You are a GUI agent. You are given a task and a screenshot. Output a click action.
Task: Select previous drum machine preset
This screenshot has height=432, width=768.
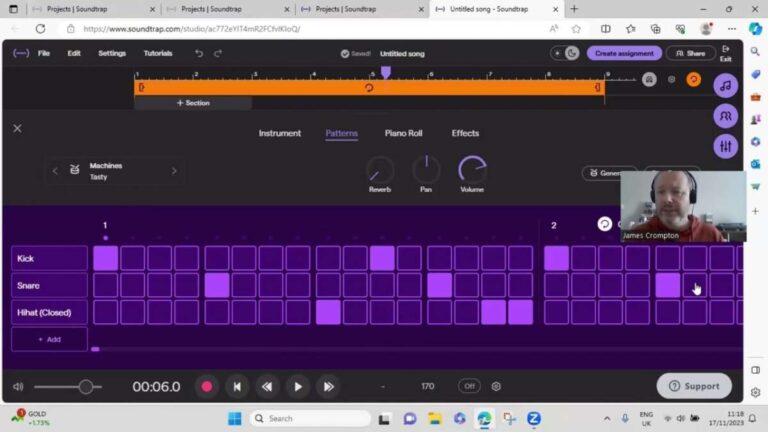click(55, 171)
